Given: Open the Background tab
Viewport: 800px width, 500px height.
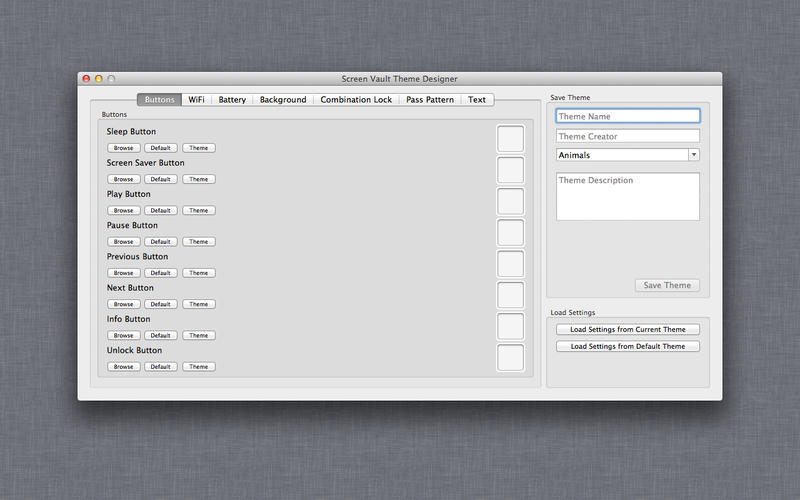Looking at the screenshot, I should coord(283,100).
